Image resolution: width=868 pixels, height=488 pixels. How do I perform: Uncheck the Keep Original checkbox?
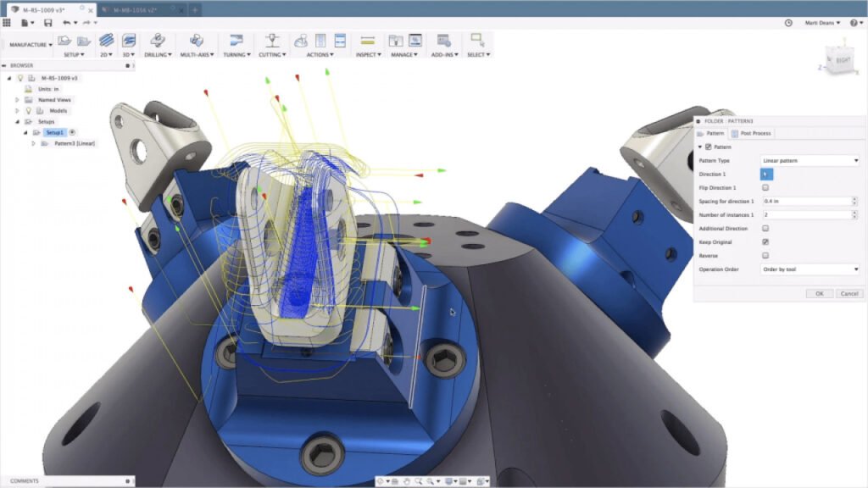coord(765,242)
